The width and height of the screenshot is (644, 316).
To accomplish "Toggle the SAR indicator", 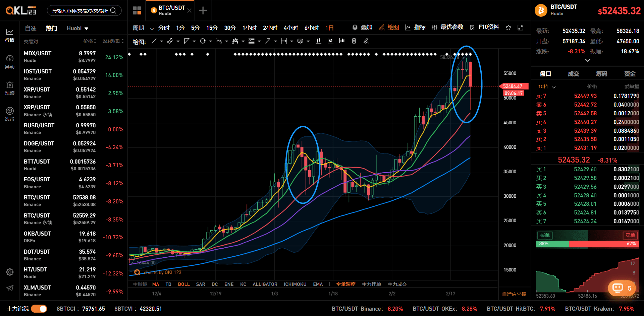I will pyautogui.click(x=201, y=284).
